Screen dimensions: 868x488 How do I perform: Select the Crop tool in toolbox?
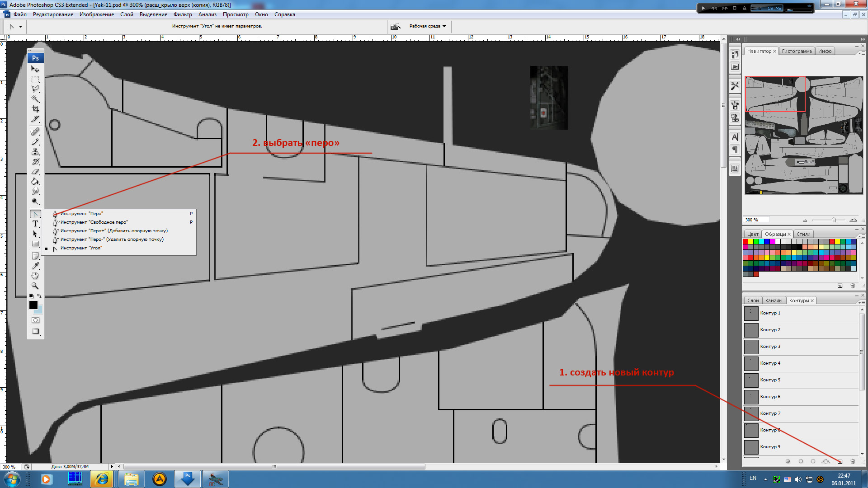pos(35,109)
